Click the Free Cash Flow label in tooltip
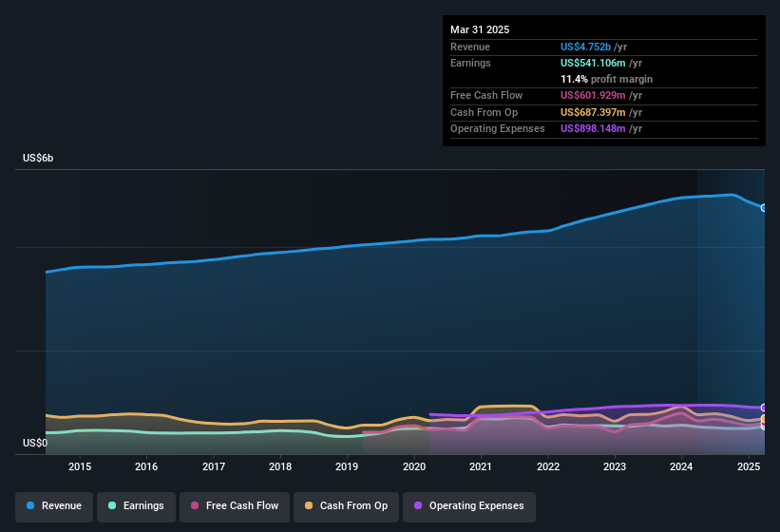The height and width of the screenshot is (532, 780). [486, 95]
